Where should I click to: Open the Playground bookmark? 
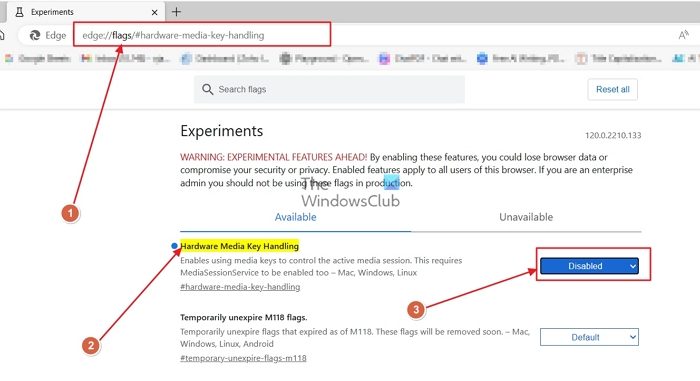tap(324, 58)
